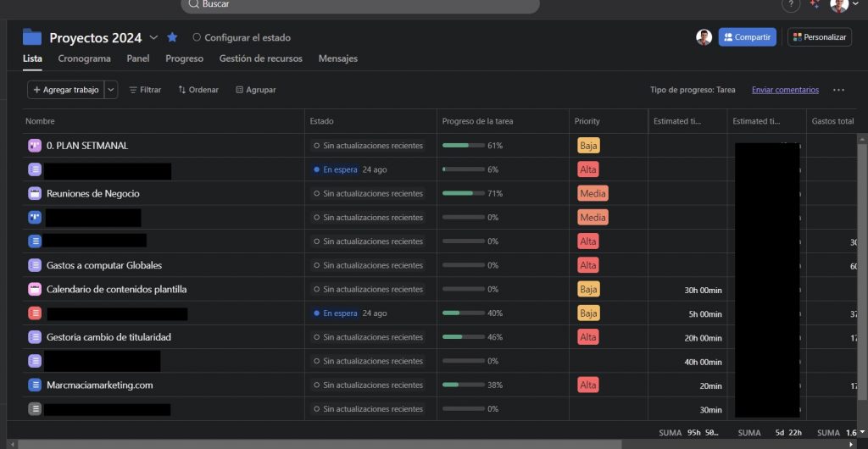The image size is (868, 449).
Task: Click the Calendario de contenidos plantilla icon
Action: [x=35, y=289]
